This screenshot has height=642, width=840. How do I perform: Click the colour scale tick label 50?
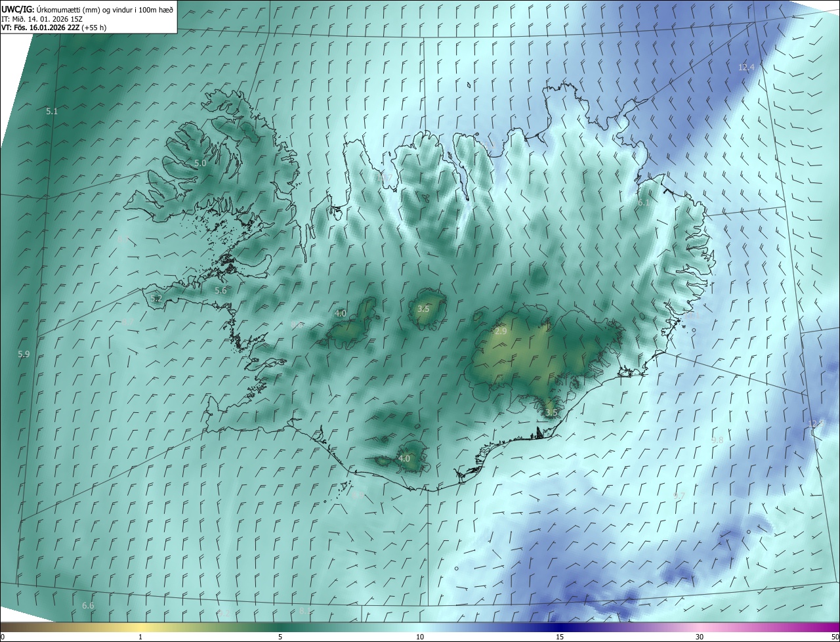[x=834, y=637]
